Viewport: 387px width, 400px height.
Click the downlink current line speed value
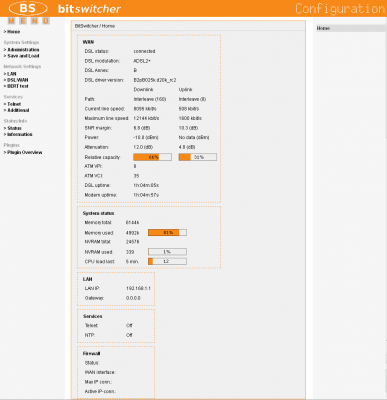point(145,109)
